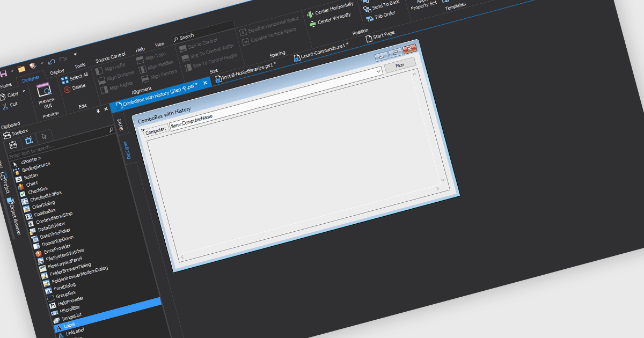The image size is (644, 338).
Task: Switch to the Start Page tab
Action: coord(379,36)
